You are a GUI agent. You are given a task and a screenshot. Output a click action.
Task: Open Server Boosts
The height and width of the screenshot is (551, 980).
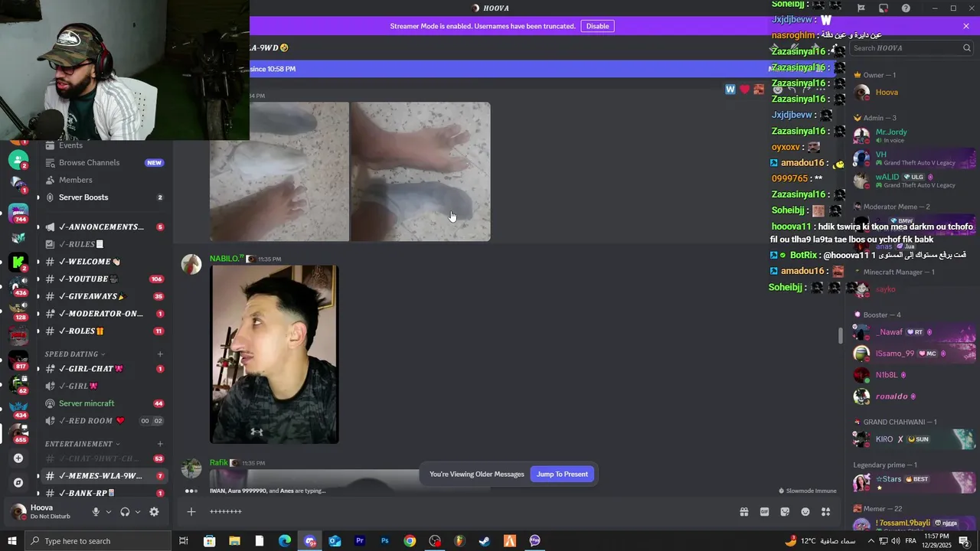[x=105, y=197]
